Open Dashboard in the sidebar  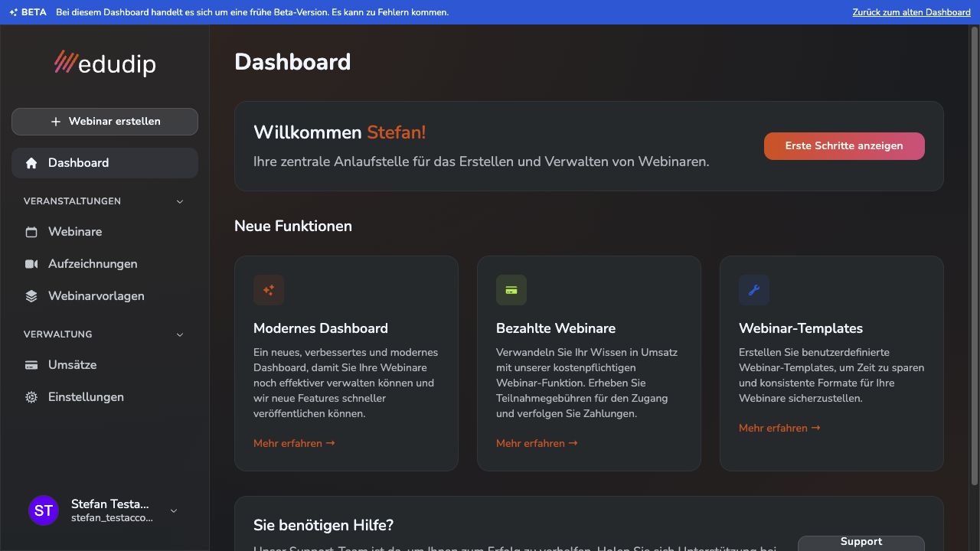pos(105,163)
